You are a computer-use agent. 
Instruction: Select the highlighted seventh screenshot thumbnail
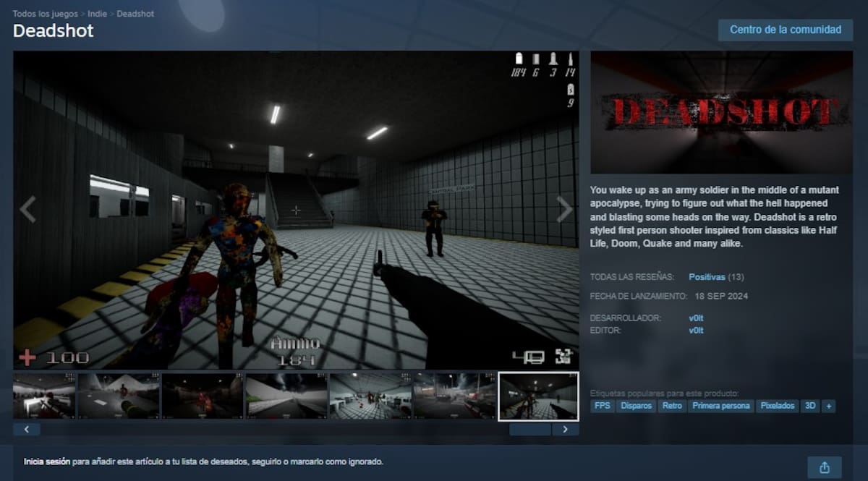pyautogui.click(x=538, y=396)
